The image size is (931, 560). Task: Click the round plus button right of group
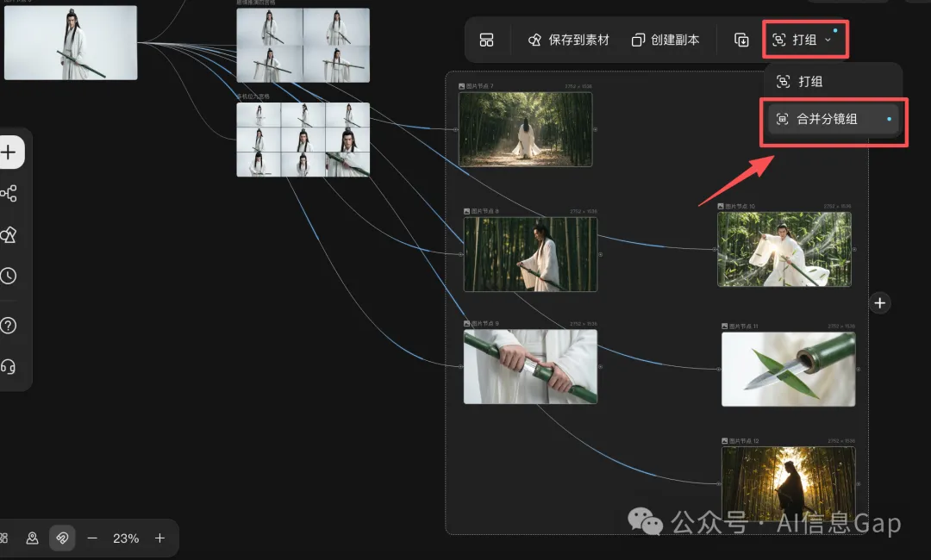(x=880, y=303)
